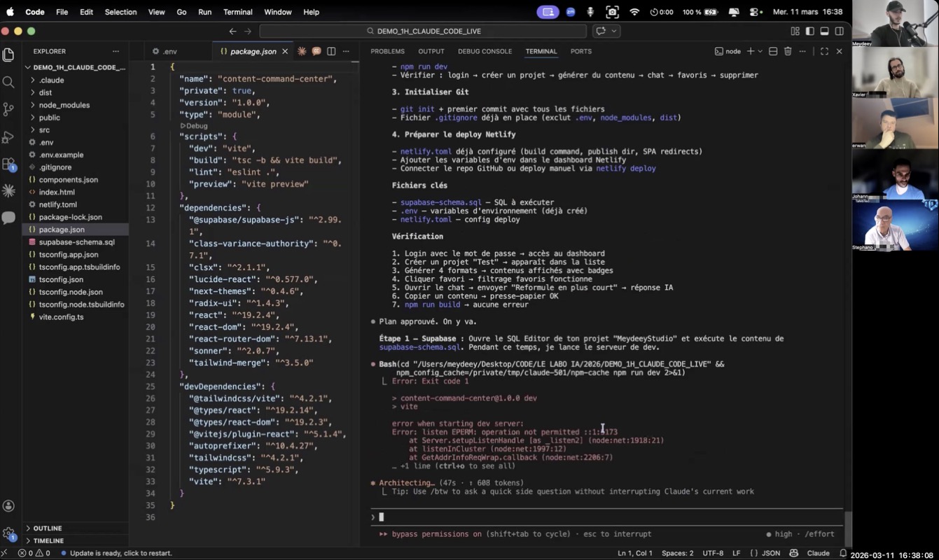Toggle the secondary side bar
939x560 pixels.
(x=840, y=31)
